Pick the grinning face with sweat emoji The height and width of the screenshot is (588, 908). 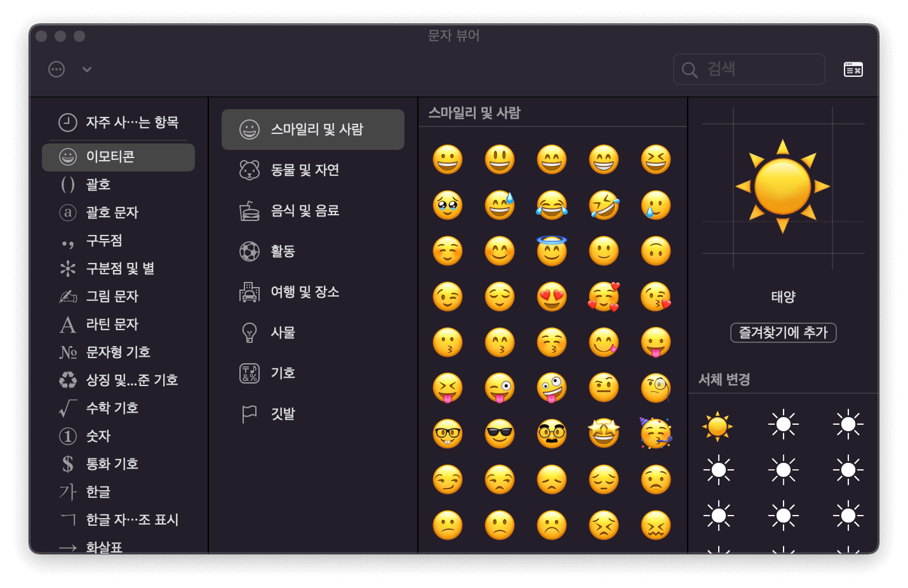click(x=500, y=205)
